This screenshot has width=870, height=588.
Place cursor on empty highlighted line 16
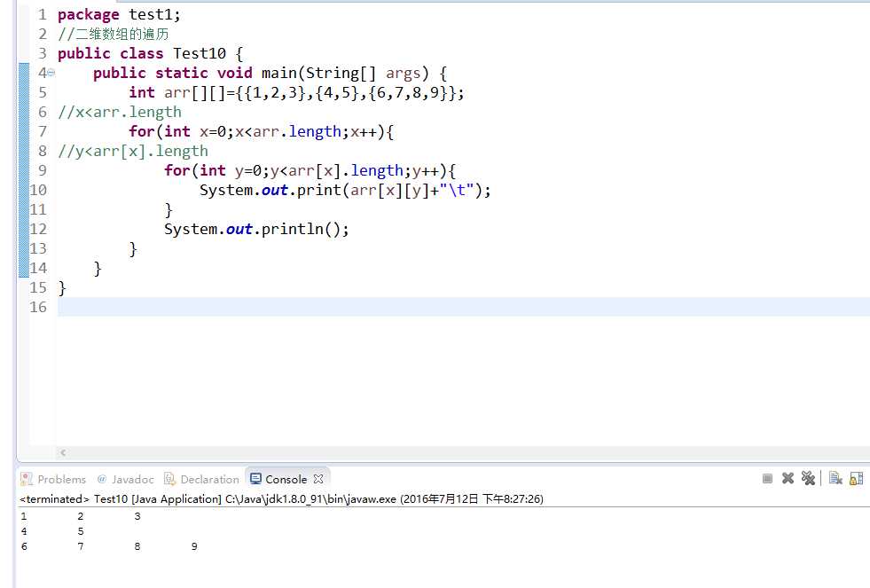pos(463,308)
